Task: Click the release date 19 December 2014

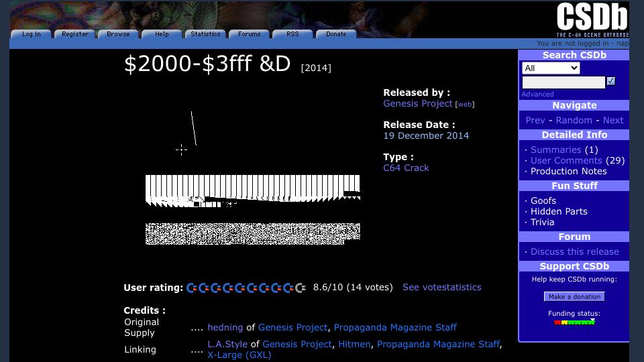Action: (426, 135)
